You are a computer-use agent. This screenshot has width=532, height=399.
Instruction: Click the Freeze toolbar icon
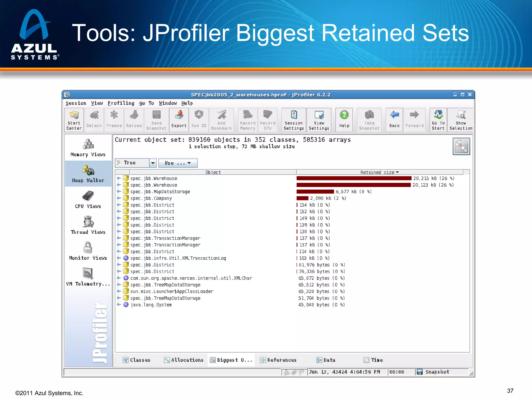114,120
